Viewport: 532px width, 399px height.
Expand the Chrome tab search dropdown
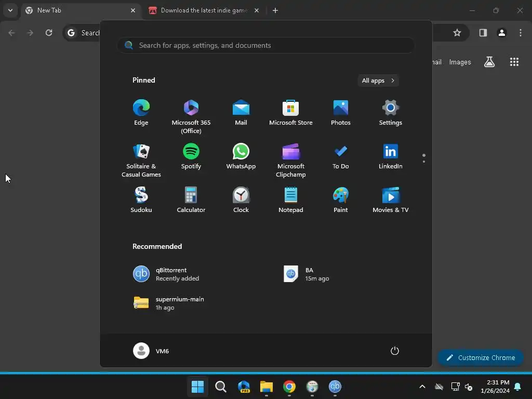[x=10, y=10]
